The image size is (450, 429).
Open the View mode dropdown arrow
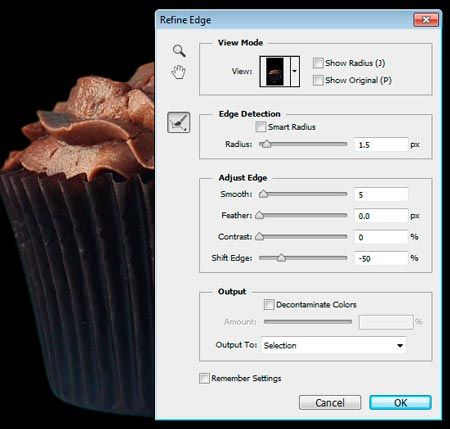pos(295,71)
